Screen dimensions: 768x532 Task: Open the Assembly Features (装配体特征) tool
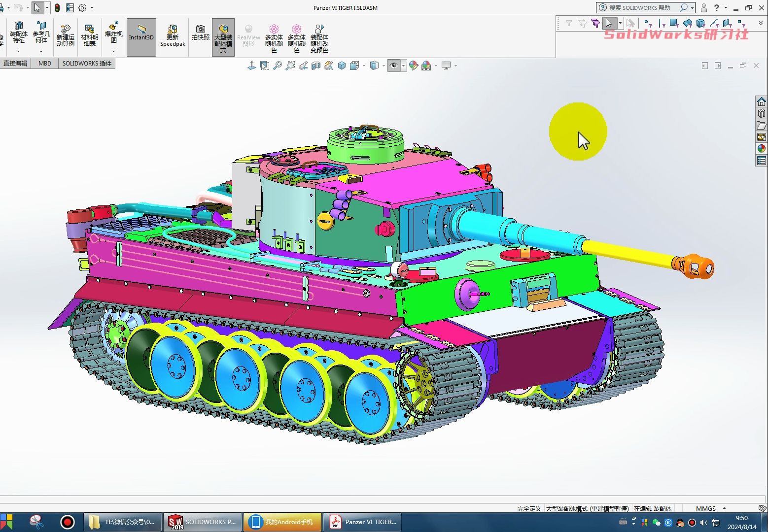tap(19, 33)
